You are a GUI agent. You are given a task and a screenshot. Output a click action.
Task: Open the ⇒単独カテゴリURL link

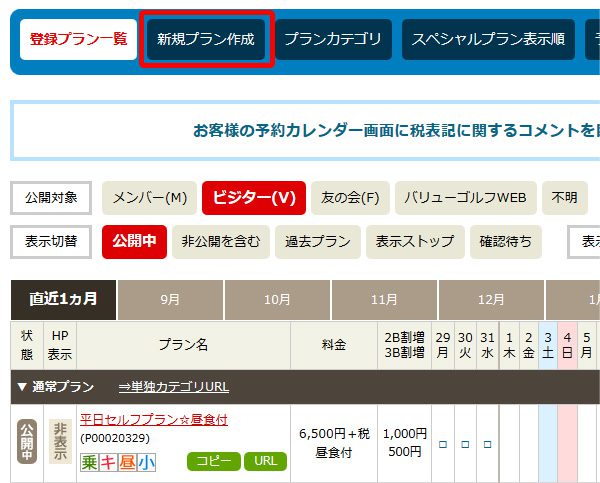[x=174, y=387]
